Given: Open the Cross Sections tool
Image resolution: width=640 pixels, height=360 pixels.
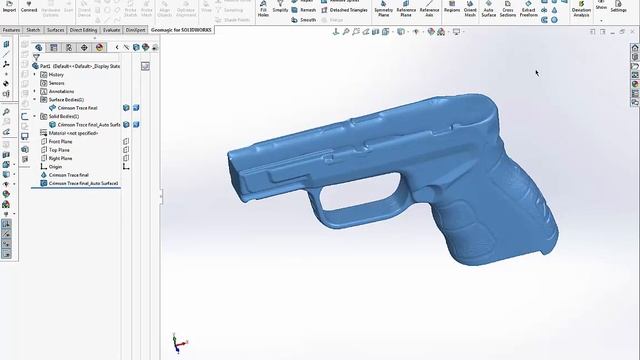Looking at the screenshot, I should click(508, 9).
